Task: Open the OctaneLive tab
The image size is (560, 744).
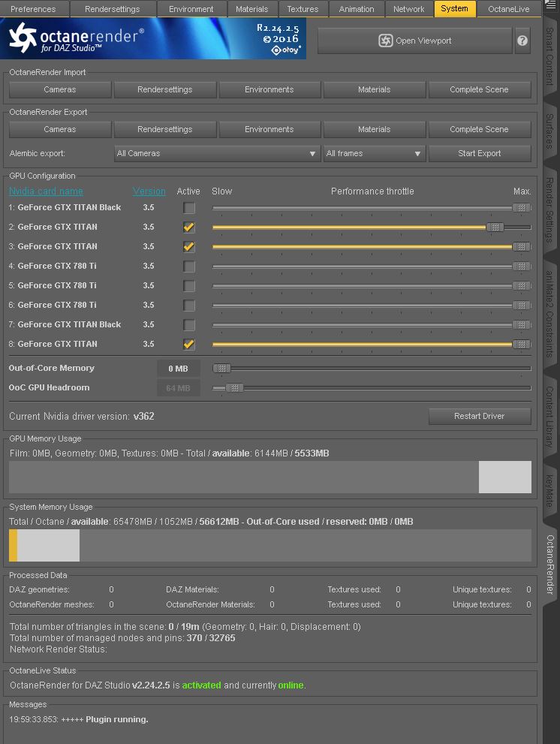Action: [509, 9]
